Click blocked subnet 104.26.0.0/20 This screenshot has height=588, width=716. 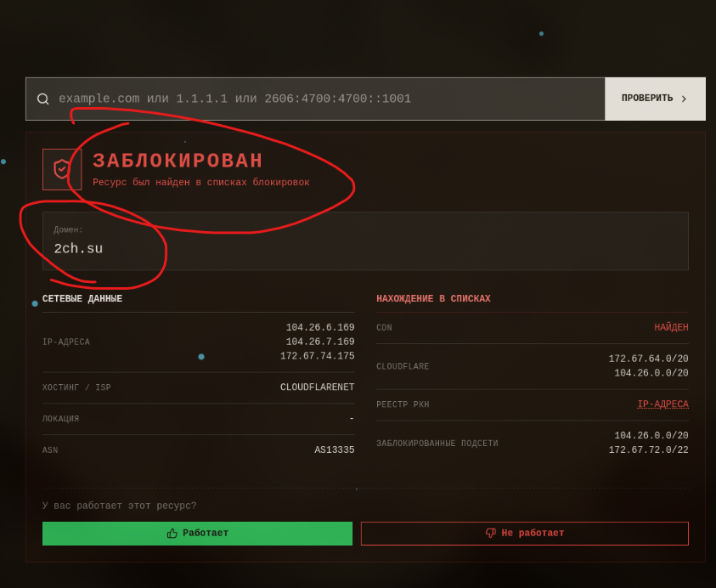pos(651,435)
